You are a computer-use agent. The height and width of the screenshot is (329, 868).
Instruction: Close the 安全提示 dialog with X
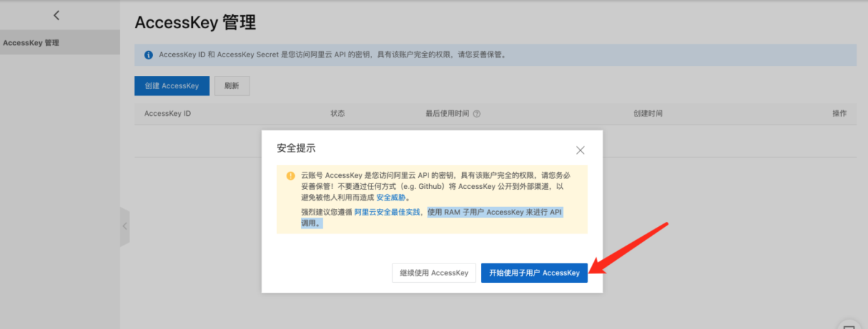pyautogui.click(x=580, y=150)
